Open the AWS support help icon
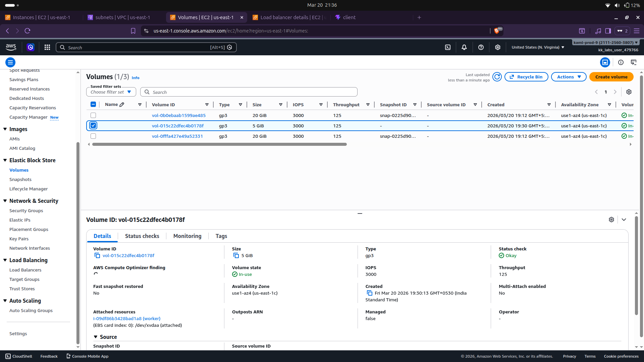 [481, 47]
